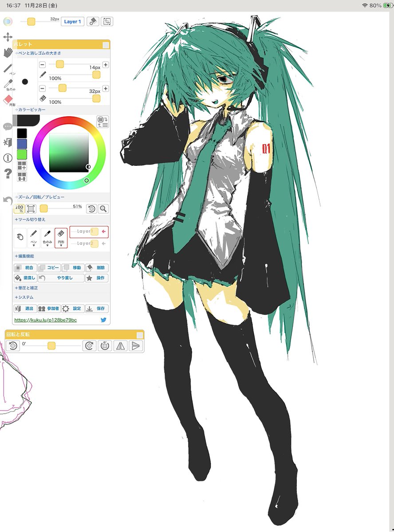Click the selection transform icon on top toolbar
394x532 pixels.
pos(107,21)
